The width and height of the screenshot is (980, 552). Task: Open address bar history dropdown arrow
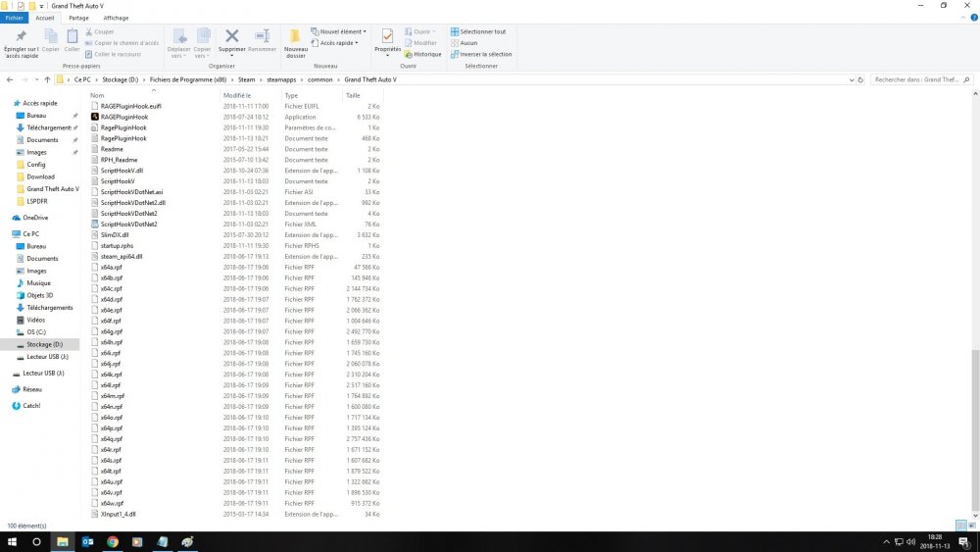(x=852, y=80)
